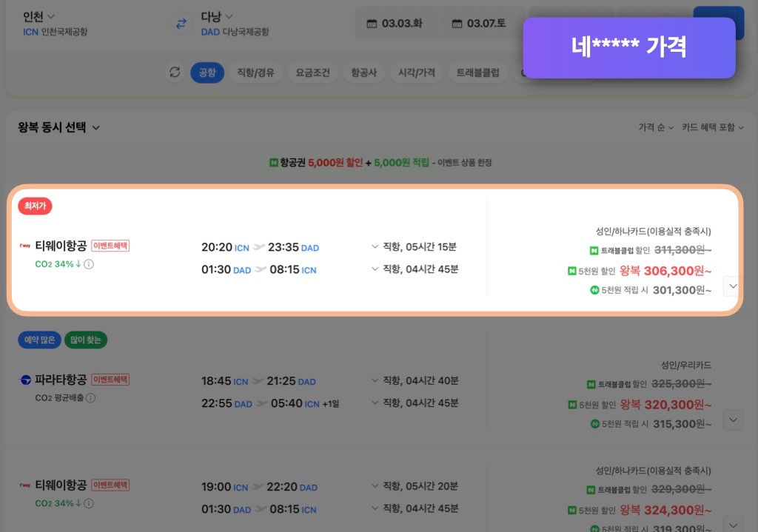Open the 다낭 destination city dropdown
This screenshot has height=532, width=758.
coord(217,16)
